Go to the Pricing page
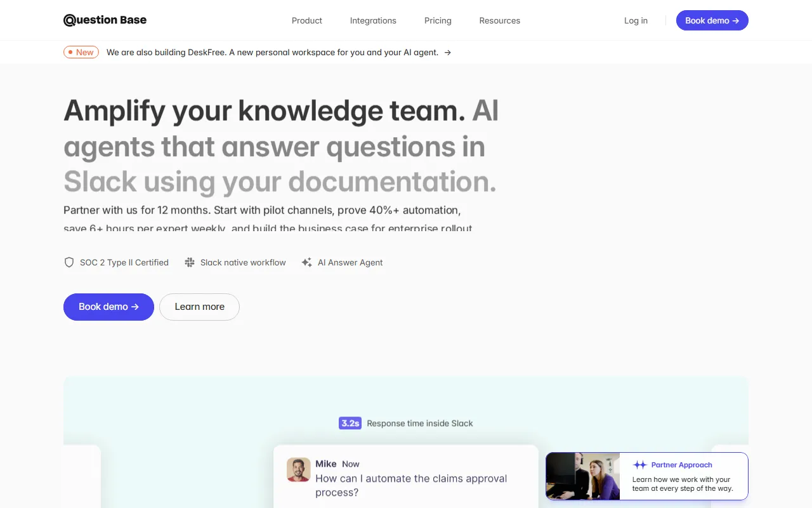The image size is (812, 508). (438, 20)
